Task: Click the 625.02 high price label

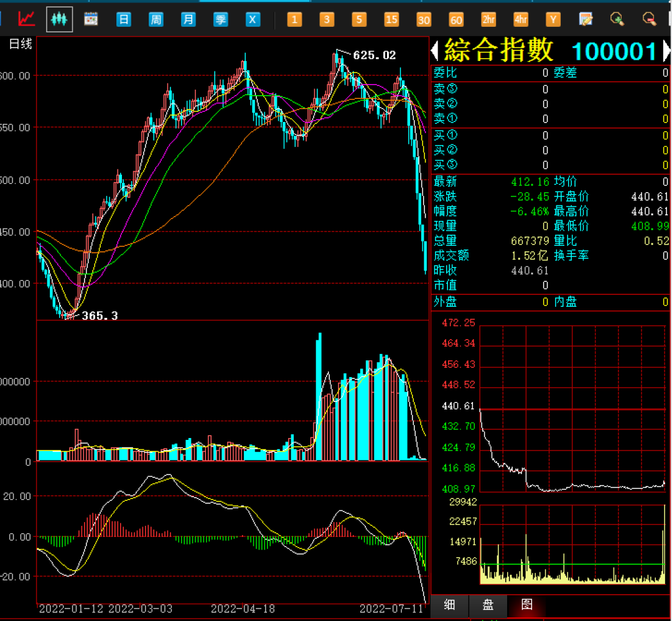Action: (374, 55)
